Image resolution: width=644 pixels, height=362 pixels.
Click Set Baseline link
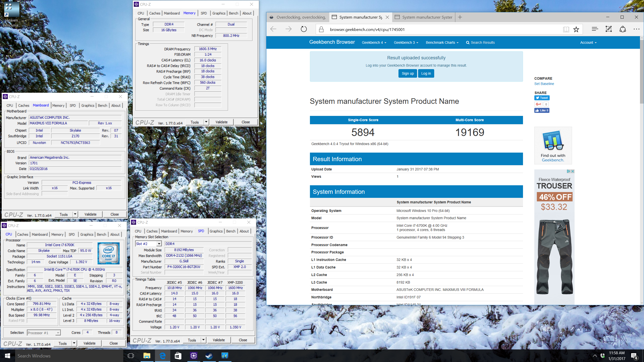544,84
